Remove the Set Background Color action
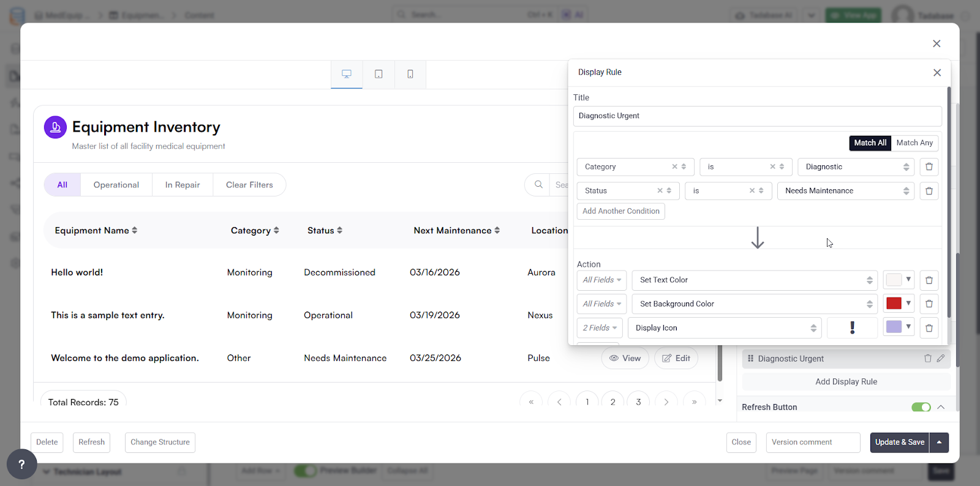Image resolution: width=980 pixels, height=486 pixels. 929,304
